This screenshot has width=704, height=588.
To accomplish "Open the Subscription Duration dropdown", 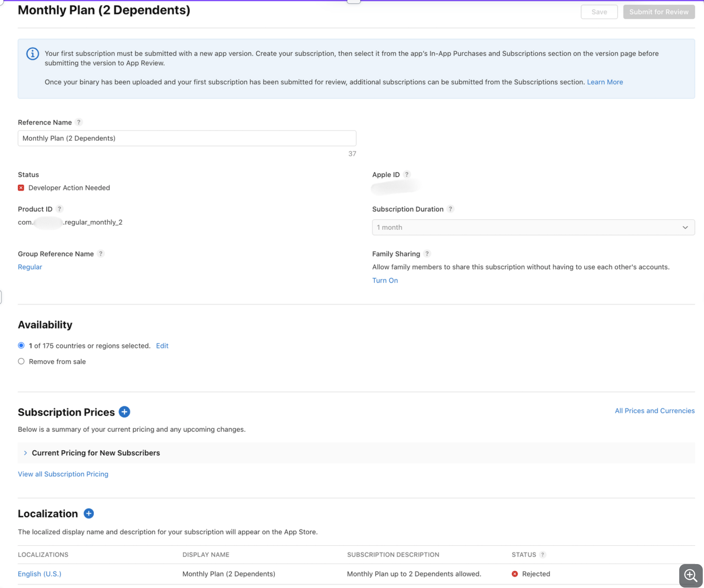I will pos(533,227).
